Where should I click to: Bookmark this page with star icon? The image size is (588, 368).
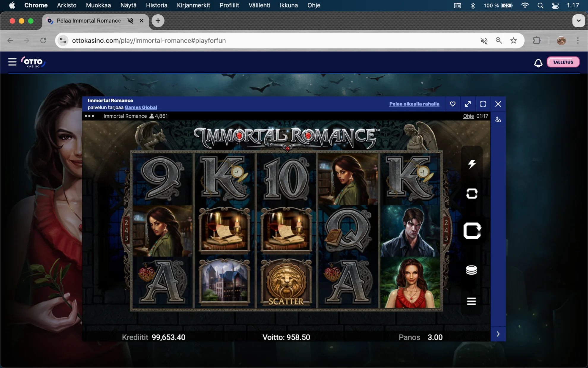point(513,40)
